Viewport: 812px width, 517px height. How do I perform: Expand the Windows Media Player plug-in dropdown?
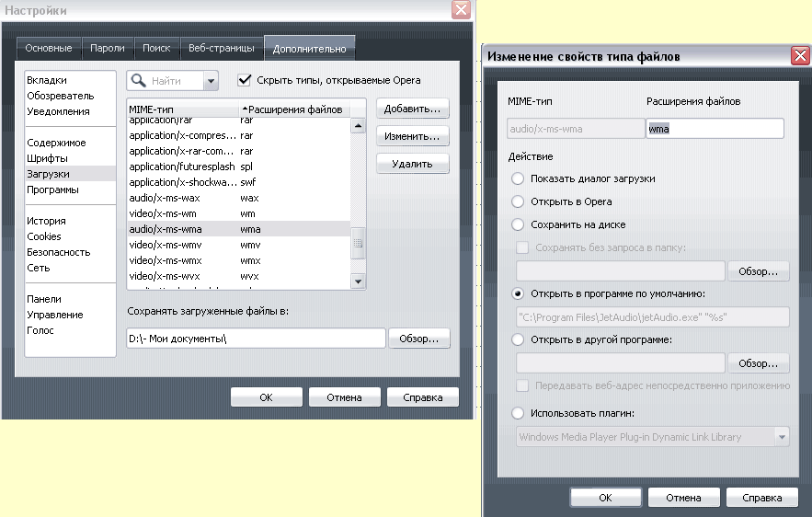coord(781,437)
